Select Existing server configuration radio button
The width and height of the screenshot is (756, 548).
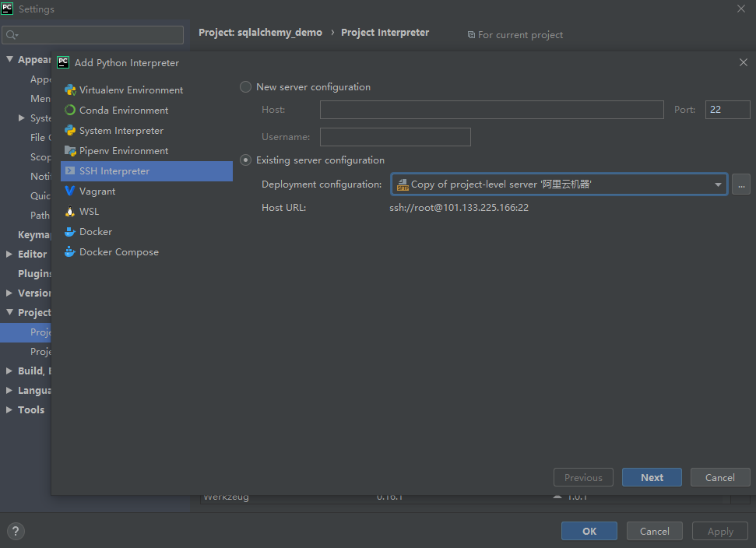coord(245,160)
